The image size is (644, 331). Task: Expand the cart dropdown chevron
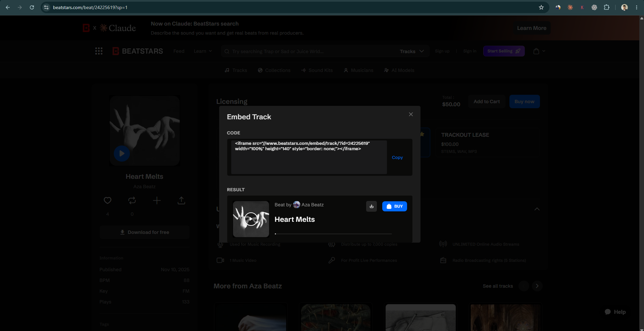point(544,51)
